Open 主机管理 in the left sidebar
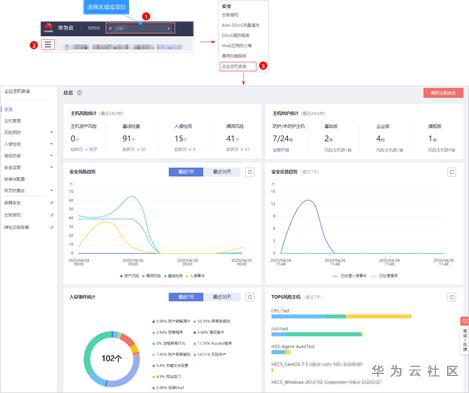The image size is (469, 393). pyautogui.click(x=12, y=121)
